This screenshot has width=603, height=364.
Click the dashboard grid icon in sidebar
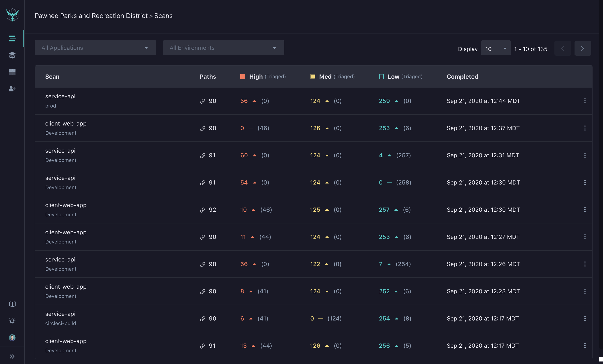[12, 70]
